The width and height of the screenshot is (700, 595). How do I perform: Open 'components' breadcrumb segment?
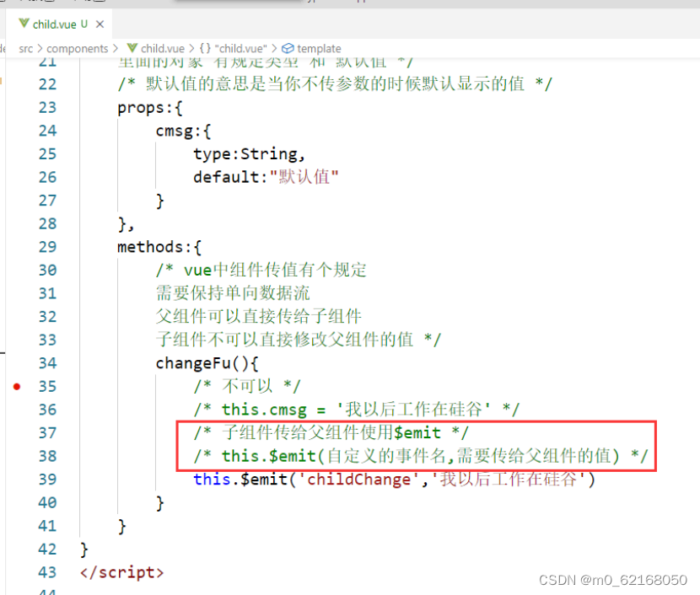pyautogui.click(x=78, y=48)
